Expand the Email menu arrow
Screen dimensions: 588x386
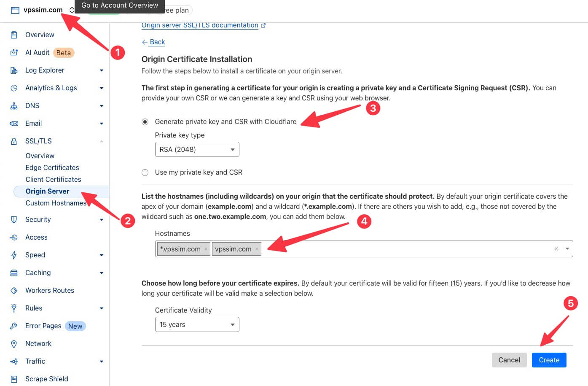point(102,124)
